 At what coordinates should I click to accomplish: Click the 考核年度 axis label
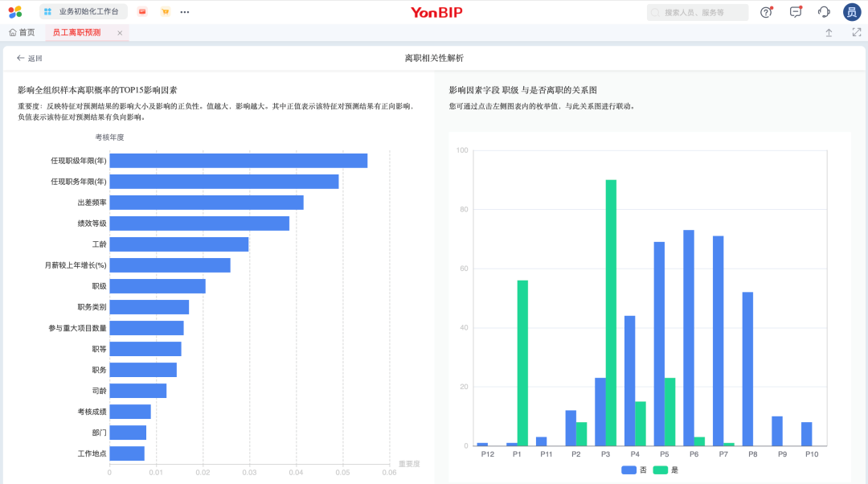click(109, 137)
